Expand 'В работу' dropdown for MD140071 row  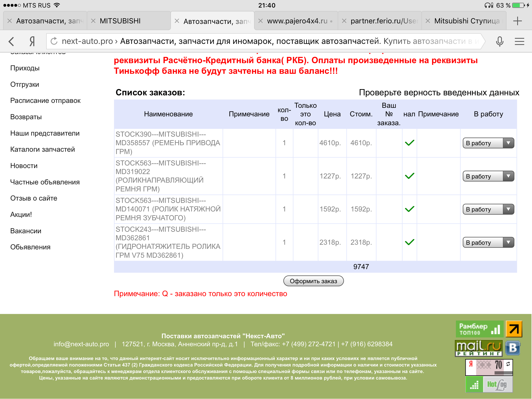[x=488, y=209]
